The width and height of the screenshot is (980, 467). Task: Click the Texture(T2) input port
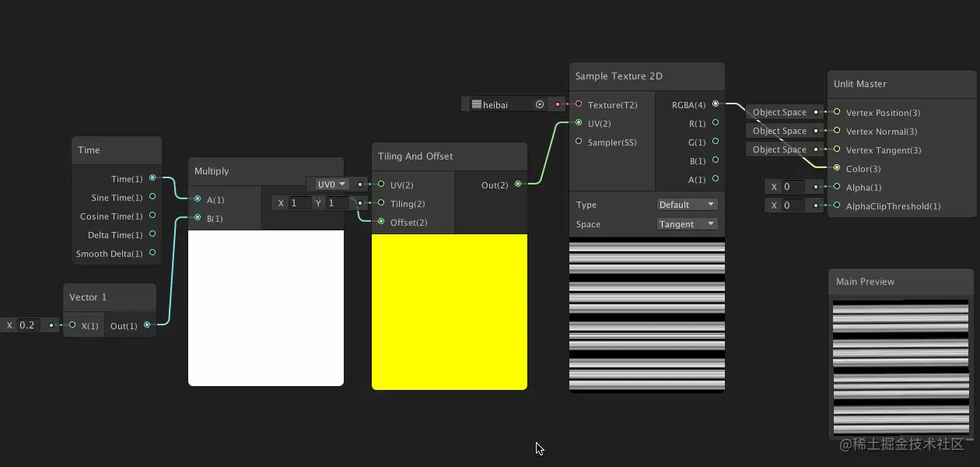coord(579,104)
